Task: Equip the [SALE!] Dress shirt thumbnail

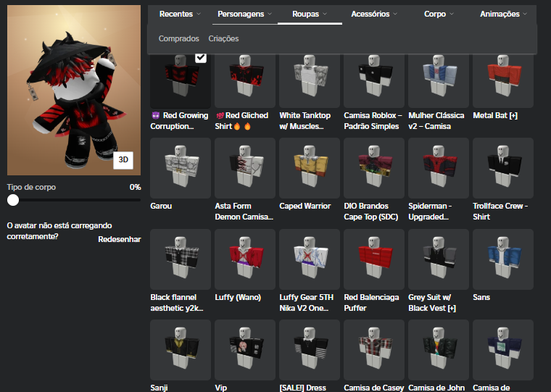Action: [310, 350]
